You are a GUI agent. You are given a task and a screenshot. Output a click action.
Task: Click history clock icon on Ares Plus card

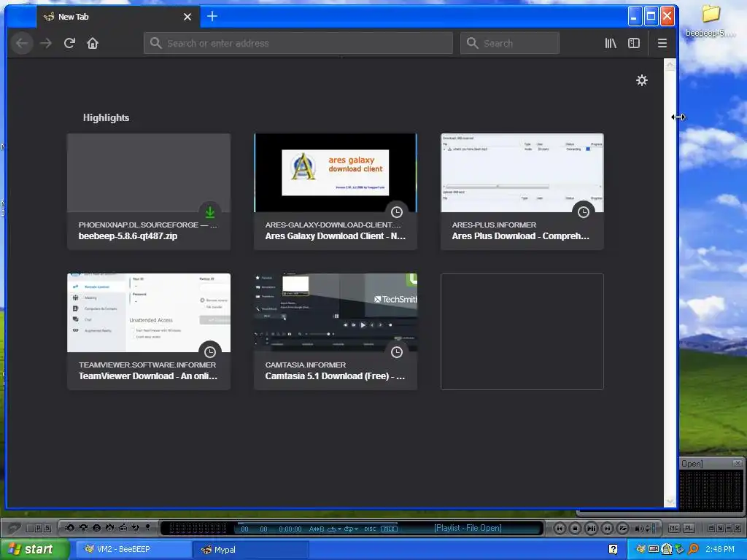tap(584, 212)
